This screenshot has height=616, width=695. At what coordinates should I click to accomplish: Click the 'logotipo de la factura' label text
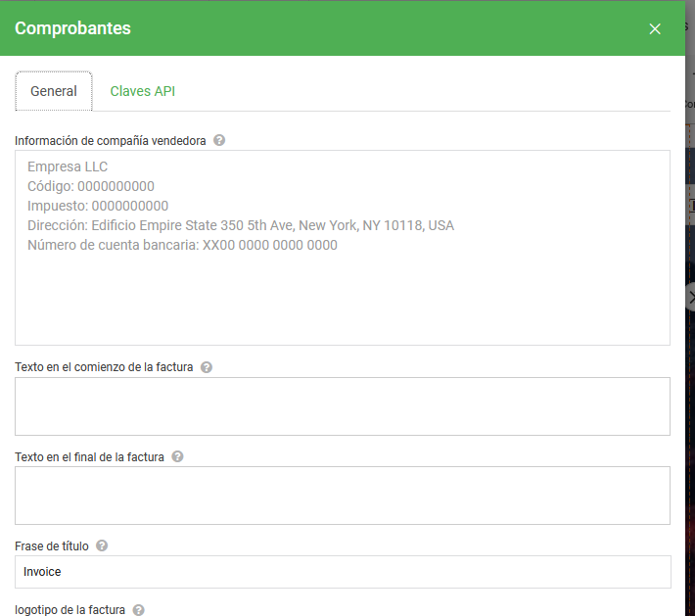[69, 610]
